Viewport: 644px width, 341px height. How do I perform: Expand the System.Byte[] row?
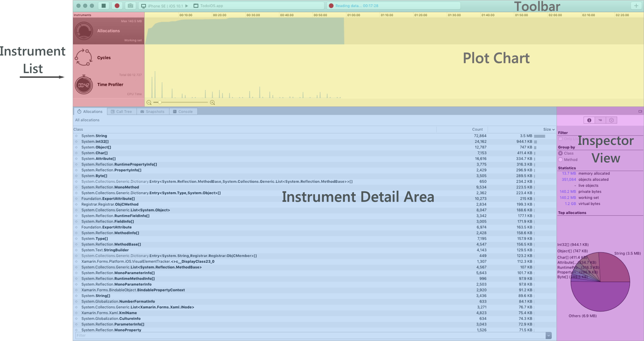tap(76, 176)
